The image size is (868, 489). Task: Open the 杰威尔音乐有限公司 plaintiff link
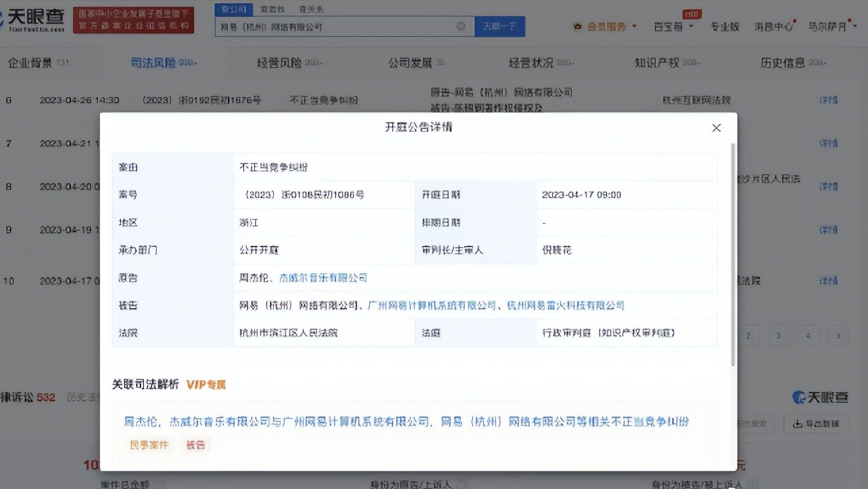pos(323,278)
